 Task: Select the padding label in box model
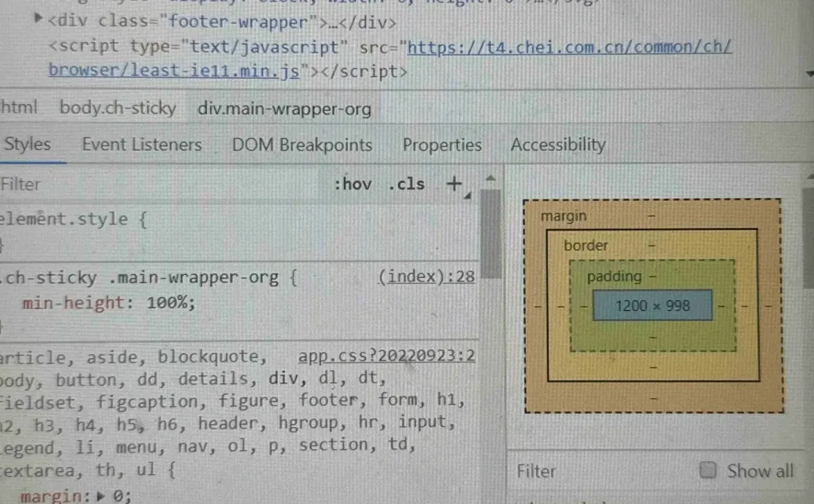point(614,276)
